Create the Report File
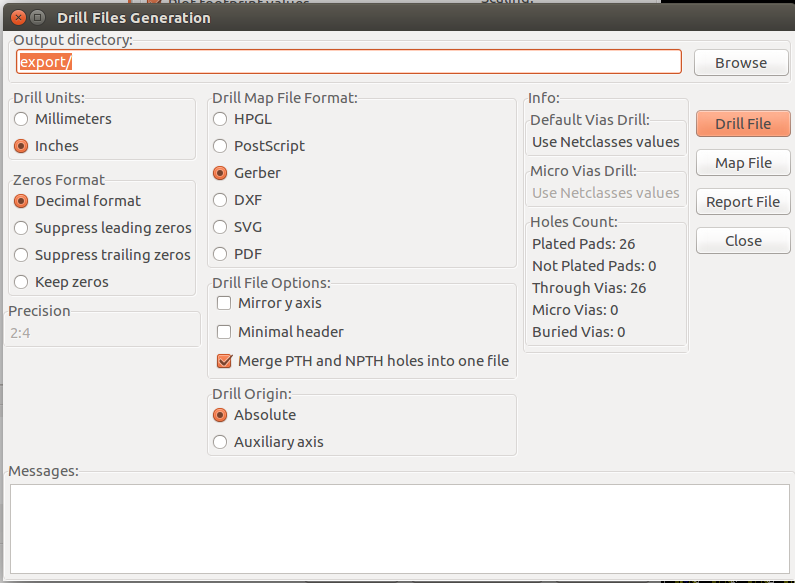Image resolution: width=795 pixels, height=583 pixels. (743, 202)
